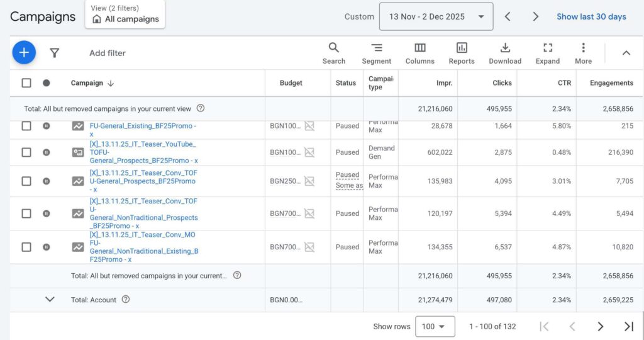Open MOFU General_NonTraditional_Existing campaign link
This screenshot has width=644, height=340.
point(144,247)
